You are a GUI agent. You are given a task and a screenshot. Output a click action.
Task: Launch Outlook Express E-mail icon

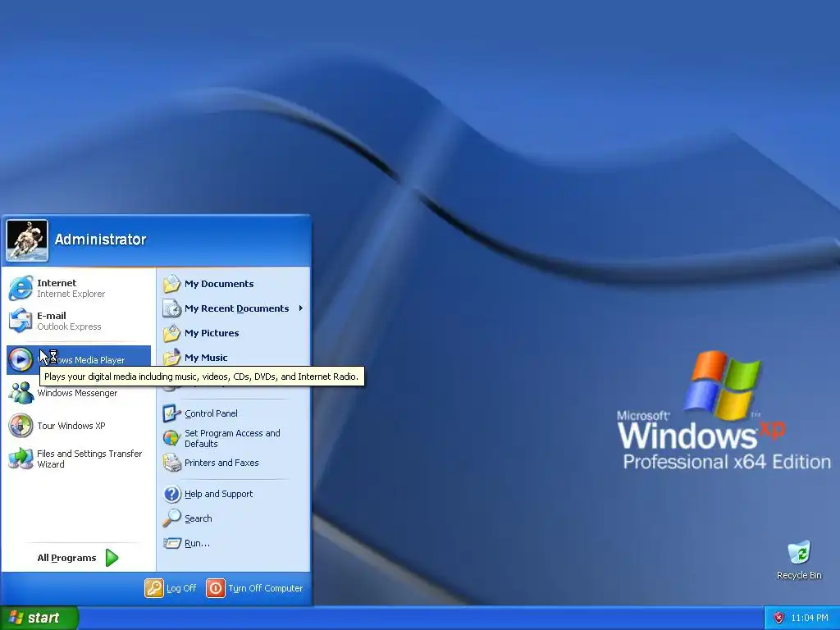[x=21, y=321]
